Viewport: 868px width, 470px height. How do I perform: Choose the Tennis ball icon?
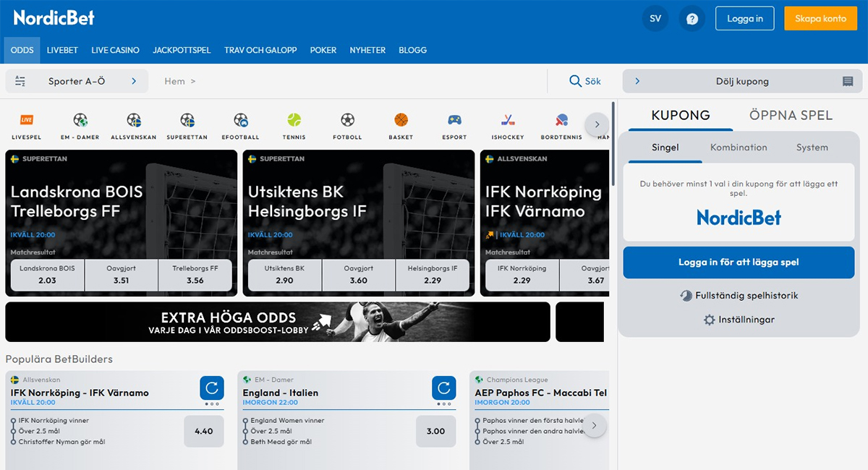tap(294, 120)
